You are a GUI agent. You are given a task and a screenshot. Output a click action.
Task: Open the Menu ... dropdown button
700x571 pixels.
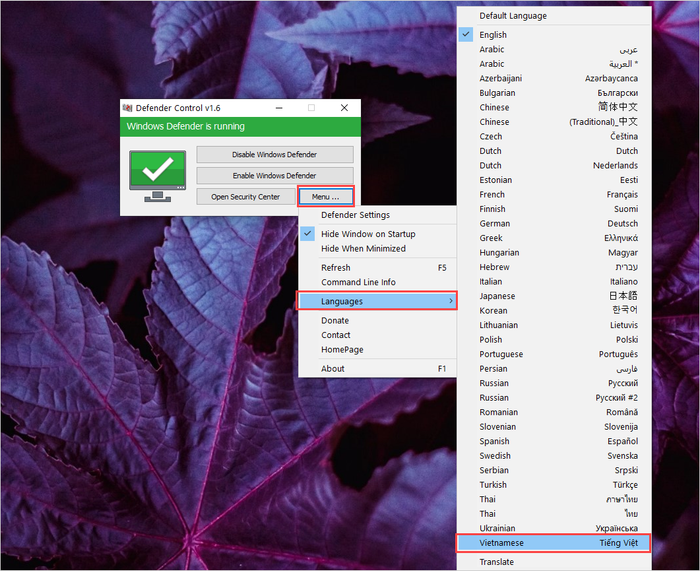[x=325, y=197]
